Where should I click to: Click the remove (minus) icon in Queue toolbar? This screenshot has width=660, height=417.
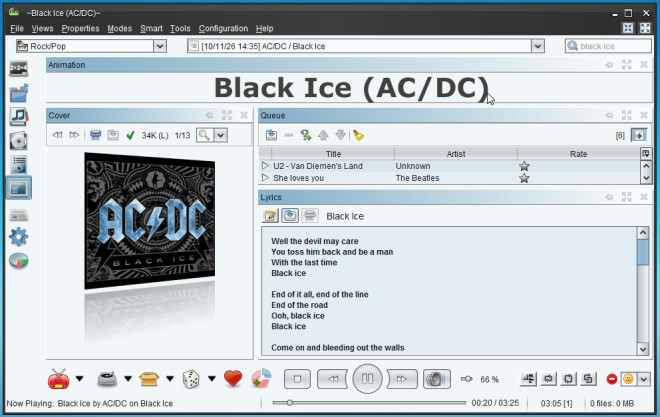pyautogui.click(x=288, y=135)
